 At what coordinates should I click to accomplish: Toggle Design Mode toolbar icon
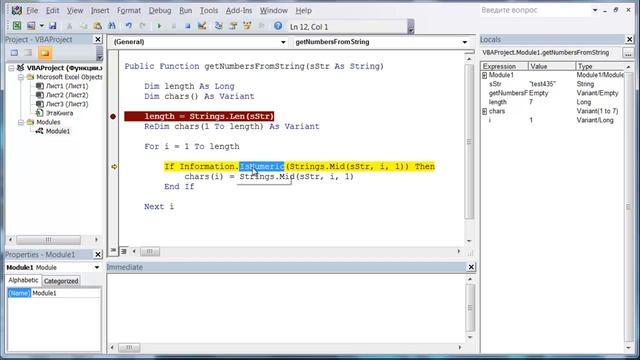pyautogui.click(x=202, y=26)
